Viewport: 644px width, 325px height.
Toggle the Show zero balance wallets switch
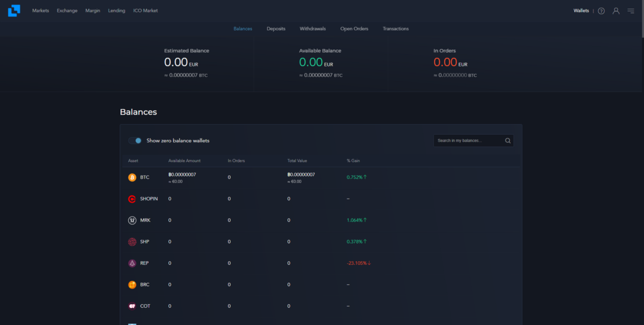pyautogui.click(x=135, y=141)
